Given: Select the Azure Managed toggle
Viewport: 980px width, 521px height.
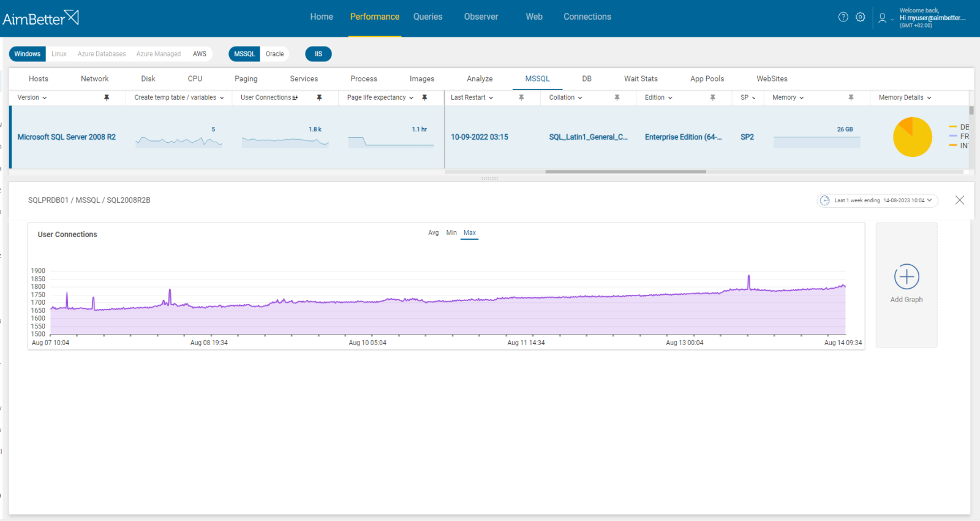Looking at the screenshot, I should click(x=159, y=54).
